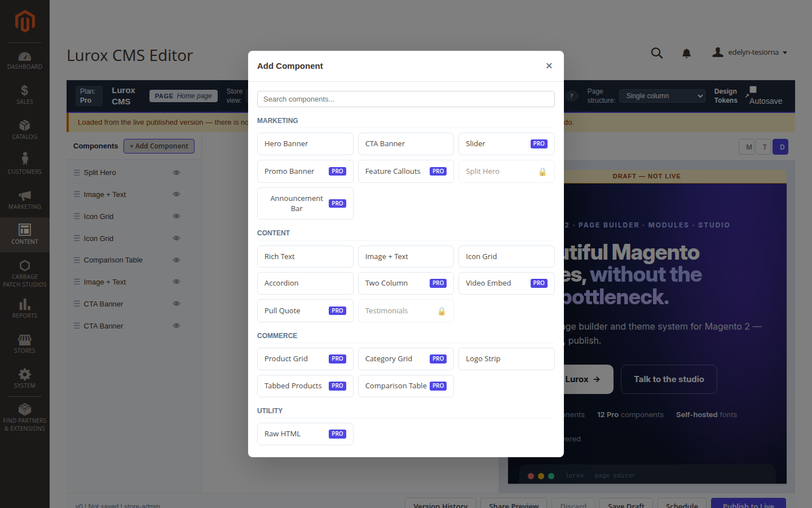Screen dimensions: 812x508
Task: Hide the second CTA Banner component
Action: click(176, 326)
